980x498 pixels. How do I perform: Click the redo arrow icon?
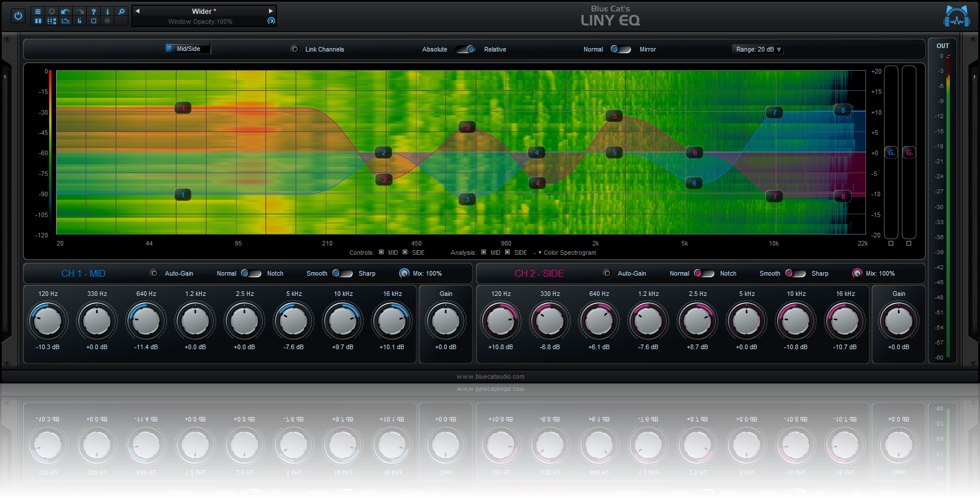[79, 12]
